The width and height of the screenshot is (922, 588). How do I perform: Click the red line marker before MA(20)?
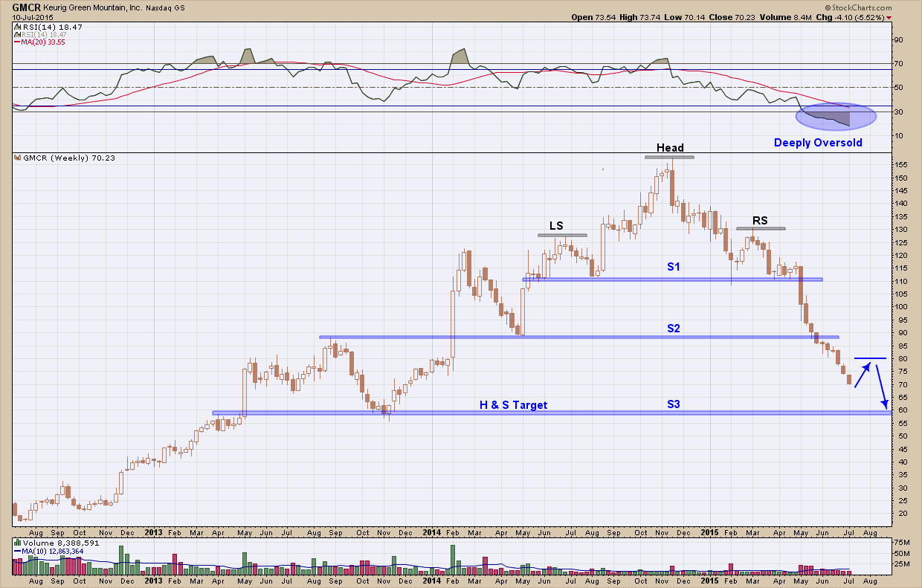tap(16, 42)
